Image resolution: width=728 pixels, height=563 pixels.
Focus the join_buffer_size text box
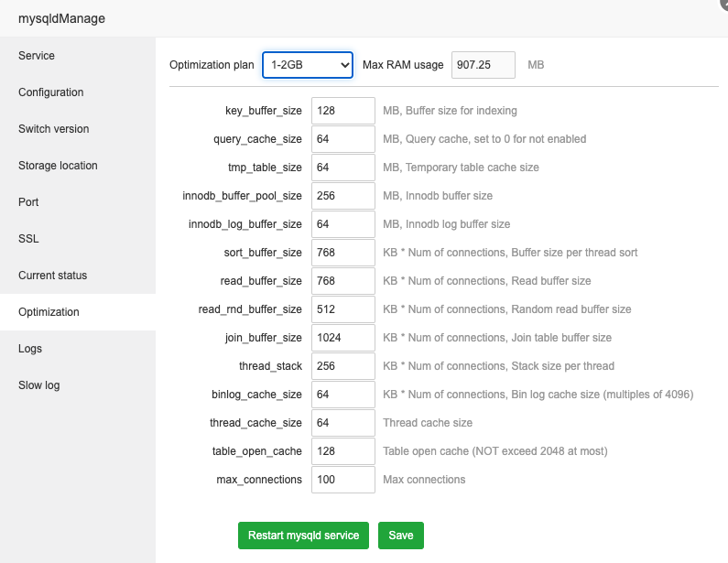[x=343, y=338]
